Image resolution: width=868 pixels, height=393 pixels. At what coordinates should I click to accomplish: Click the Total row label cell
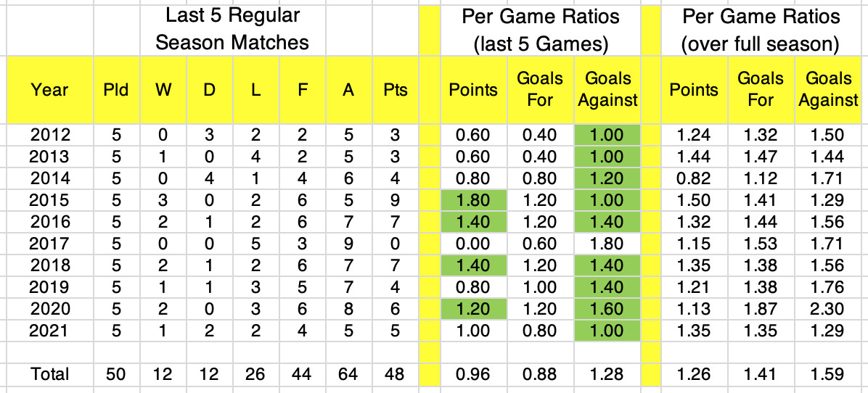[x=49, y=374]
